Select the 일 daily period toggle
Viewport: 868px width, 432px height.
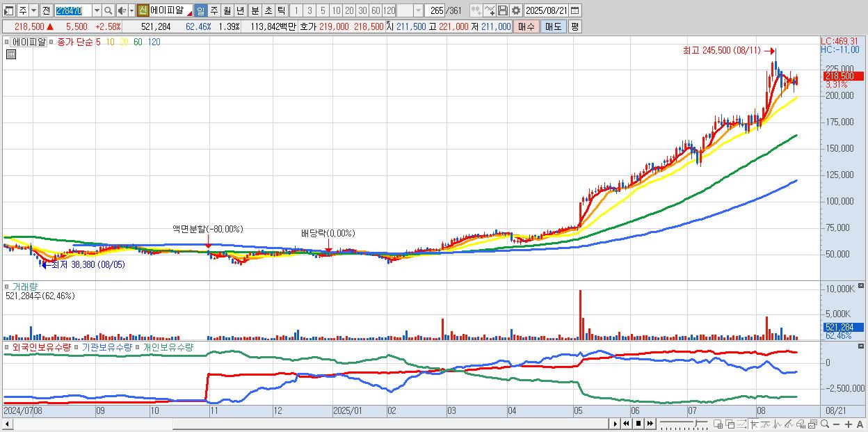(x=200, y=10)
